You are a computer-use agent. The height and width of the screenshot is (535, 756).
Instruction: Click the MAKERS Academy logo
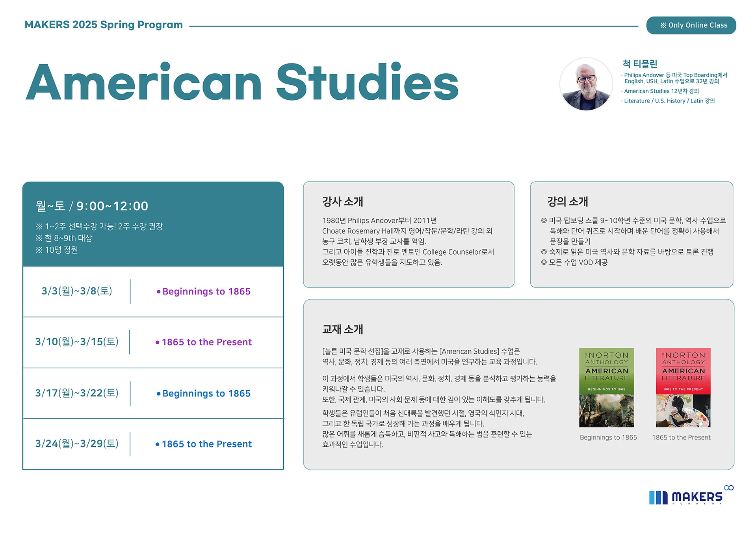(x=691, y=495)
